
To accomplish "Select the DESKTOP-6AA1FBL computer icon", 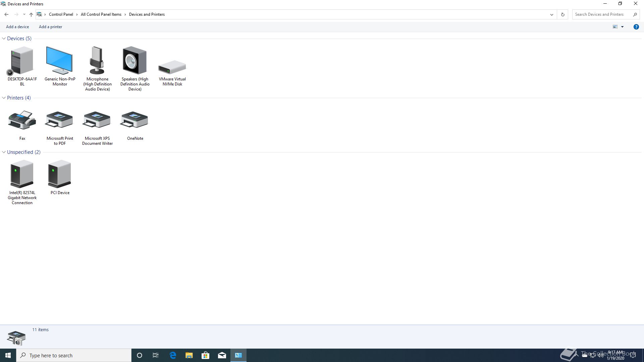I will (22, 61).
